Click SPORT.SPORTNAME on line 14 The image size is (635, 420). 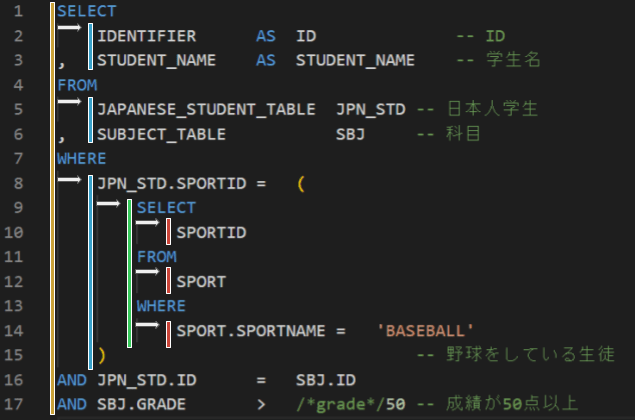(x=251, y=331)
